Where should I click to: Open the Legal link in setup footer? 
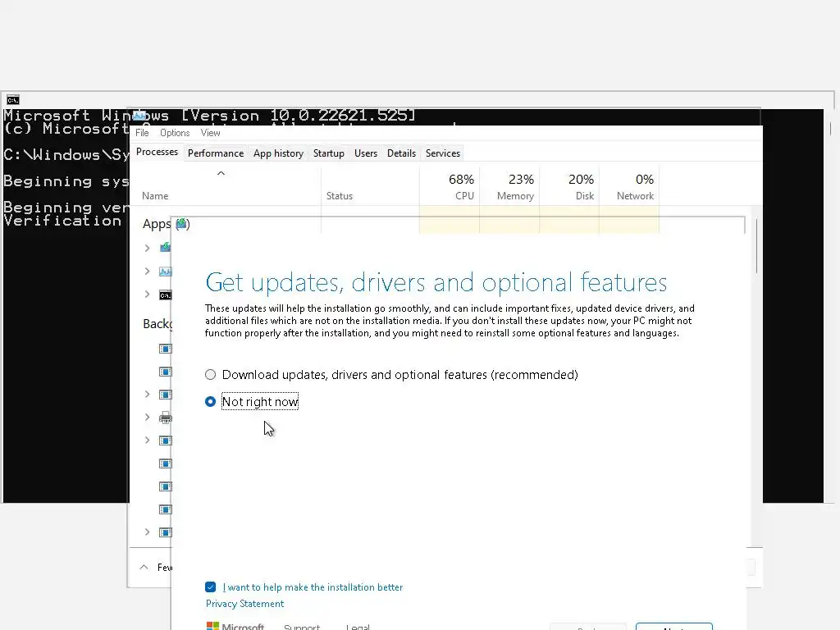pyautogui.click(x=358, y=627)
